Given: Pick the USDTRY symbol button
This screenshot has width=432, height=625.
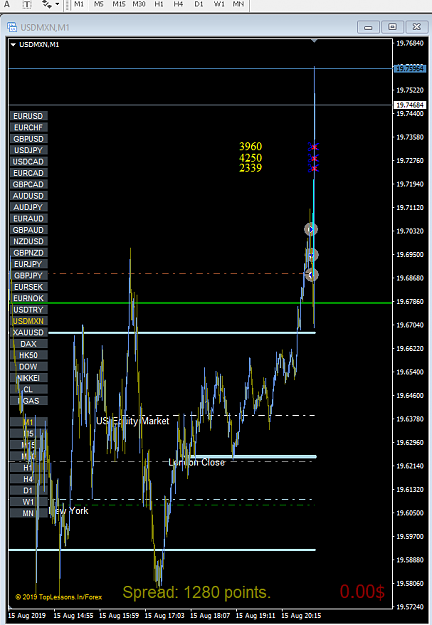Looking at the screenshot, I should pos(29,310).
